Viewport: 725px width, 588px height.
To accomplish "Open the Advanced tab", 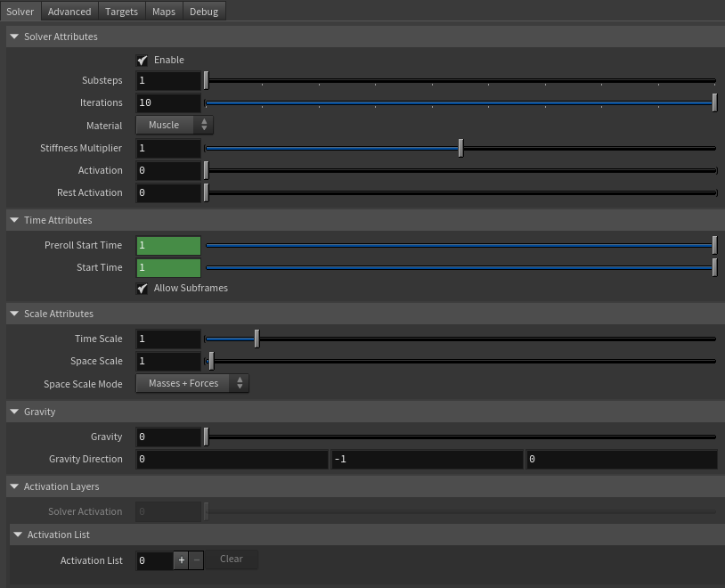I will click(69, 11).
